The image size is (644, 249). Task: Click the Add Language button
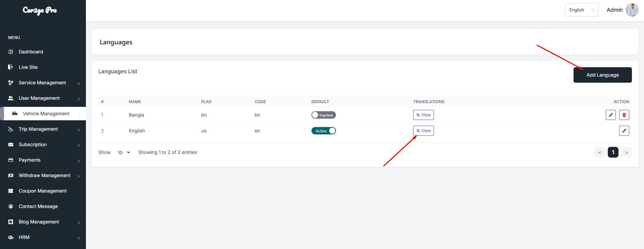[x=602, y=75]
